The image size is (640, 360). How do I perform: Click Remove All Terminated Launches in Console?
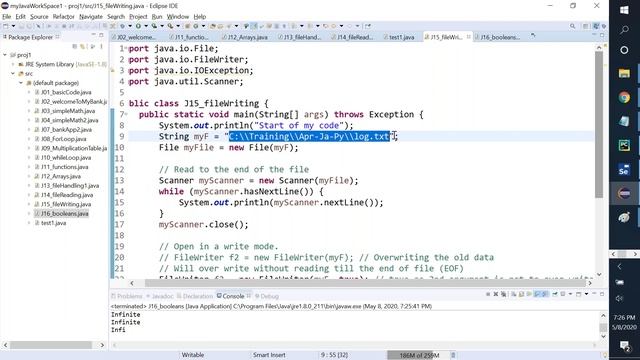click(503, 294)
